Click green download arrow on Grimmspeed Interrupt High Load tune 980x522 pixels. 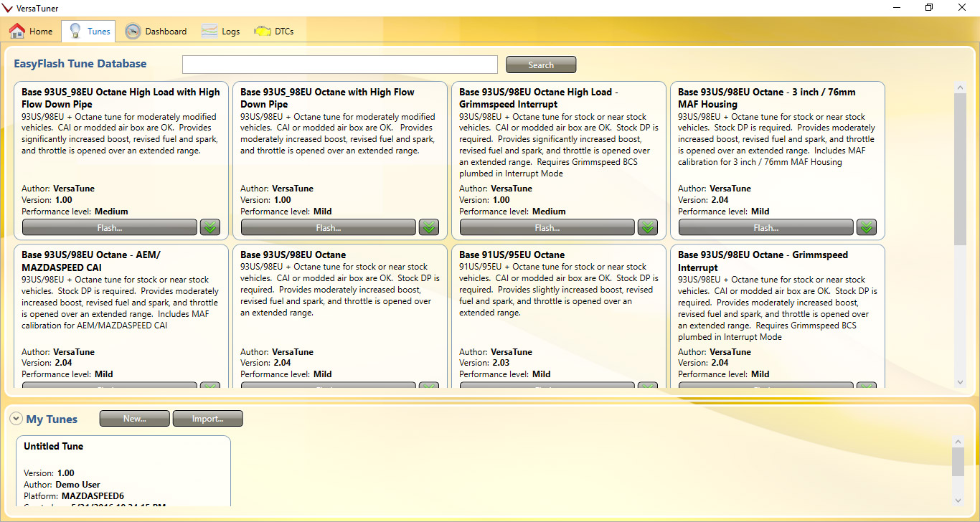pos(648,227)
